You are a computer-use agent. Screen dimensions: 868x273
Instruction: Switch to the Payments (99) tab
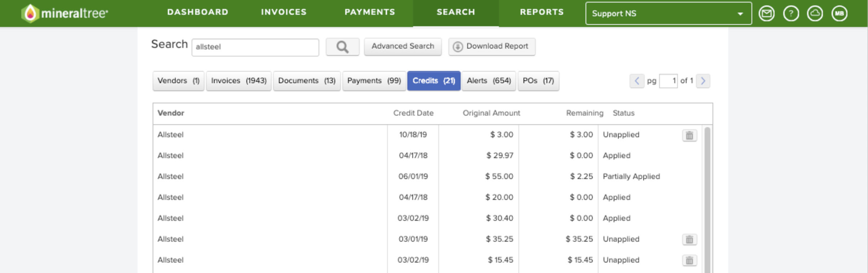374,81
